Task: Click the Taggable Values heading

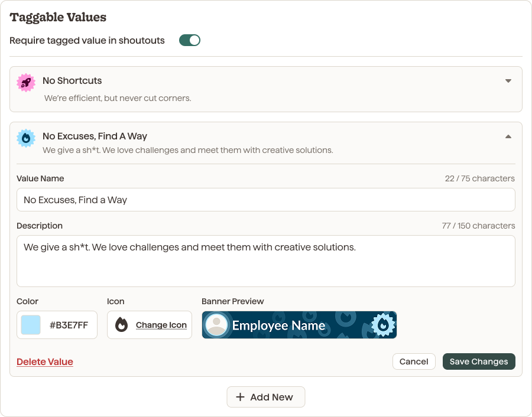Action: tap(58, 17)
